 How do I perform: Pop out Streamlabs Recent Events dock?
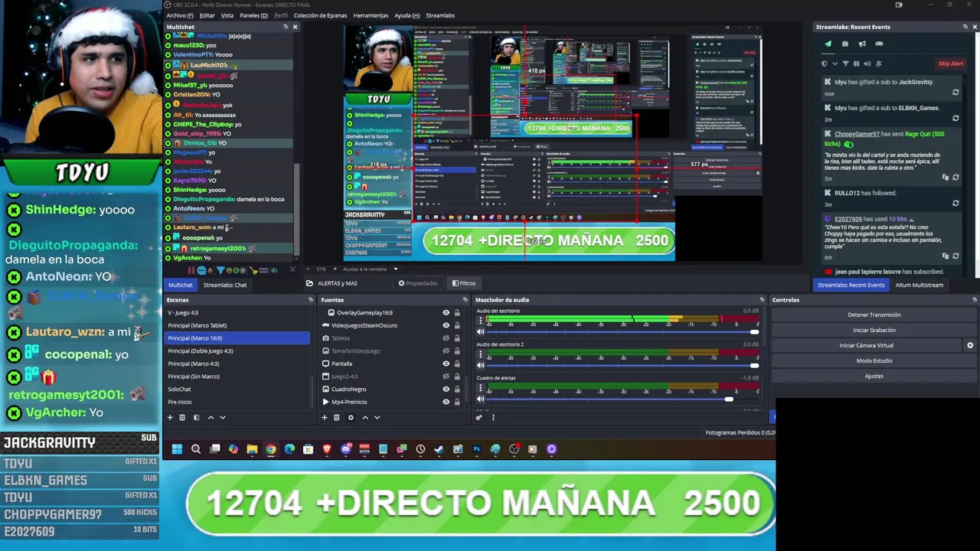965,27
